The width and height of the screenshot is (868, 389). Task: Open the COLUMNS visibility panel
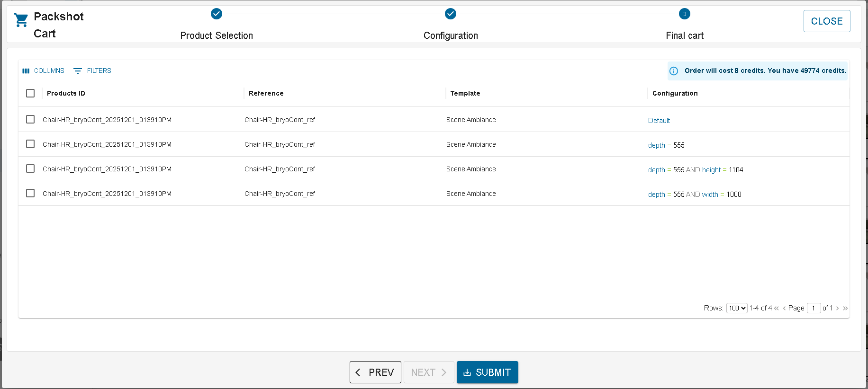pos(44,71)
